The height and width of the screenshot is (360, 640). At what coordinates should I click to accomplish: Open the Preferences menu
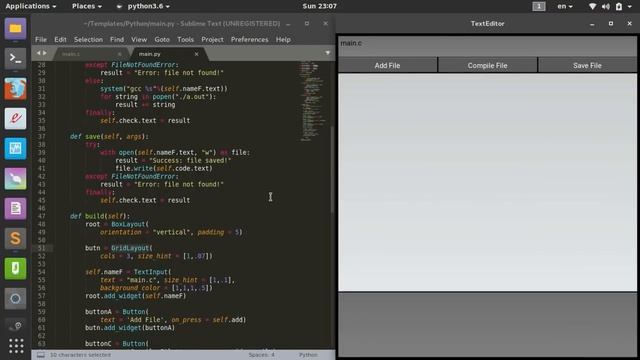pyautogui.click(x=249, y=40)
